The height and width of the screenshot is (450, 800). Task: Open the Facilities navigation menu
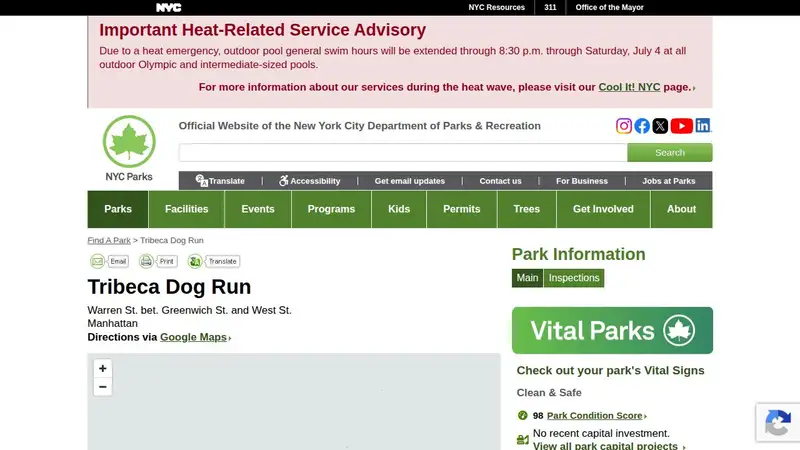point(187,209)
